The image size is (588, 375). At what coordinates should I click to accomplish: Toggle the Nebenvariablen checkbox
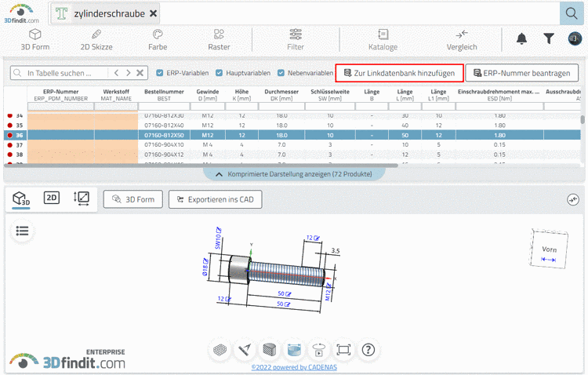[x=281, y=73]
